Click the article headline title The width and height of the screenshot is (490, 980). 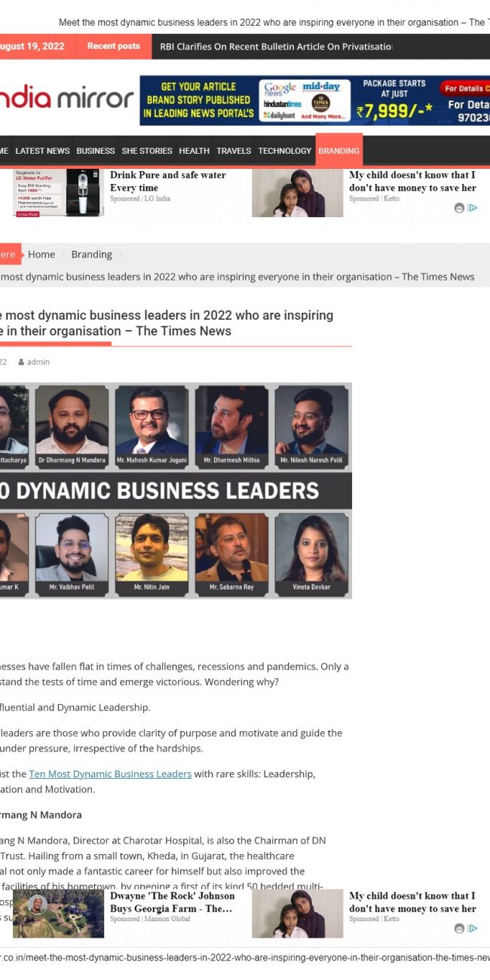pos(167,323)
